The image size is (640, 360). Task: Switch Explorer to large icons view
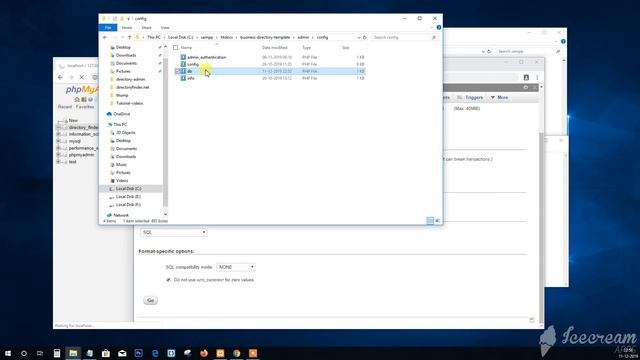(438, 221)
